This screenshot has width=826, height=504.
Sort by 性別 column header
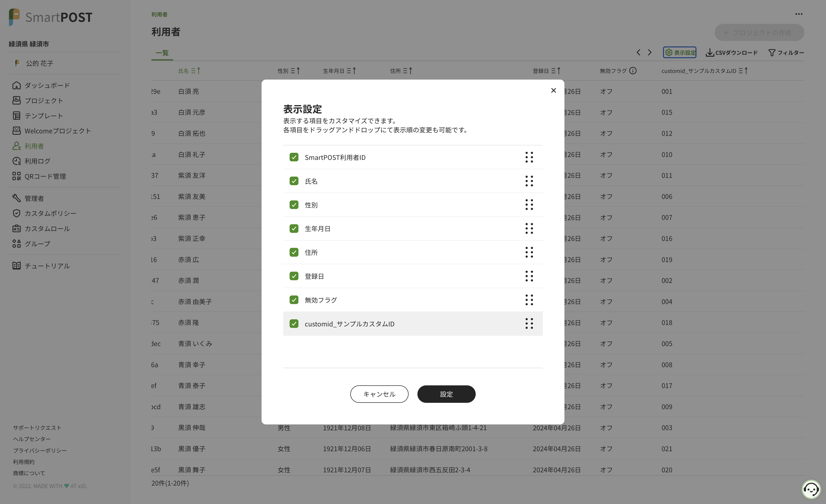point(289,71)
